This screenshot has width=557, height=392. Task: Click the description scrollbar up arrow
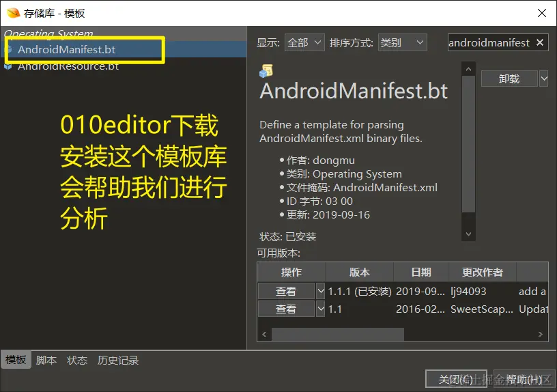[468, 69]
